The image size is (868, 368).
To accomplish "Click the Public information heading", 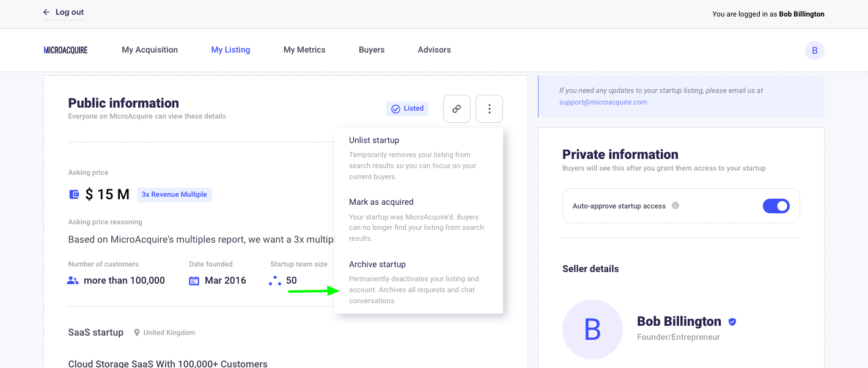I will (x=123, y=103).
